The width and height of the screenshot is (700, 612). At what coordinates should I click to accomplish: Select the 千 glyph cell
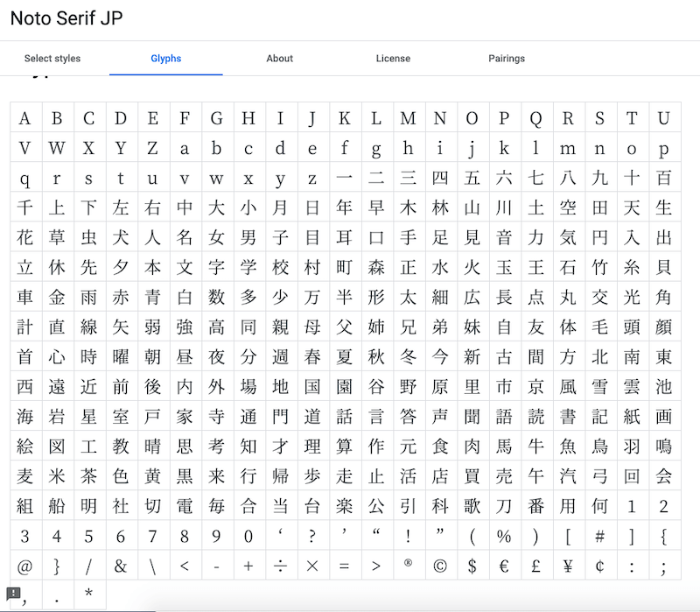point(26,207)
